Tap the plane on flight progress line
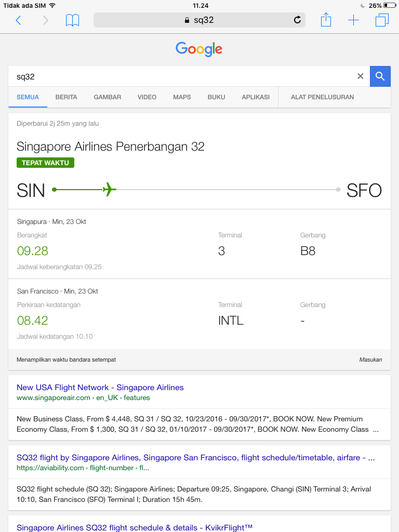 pos(109,190)
